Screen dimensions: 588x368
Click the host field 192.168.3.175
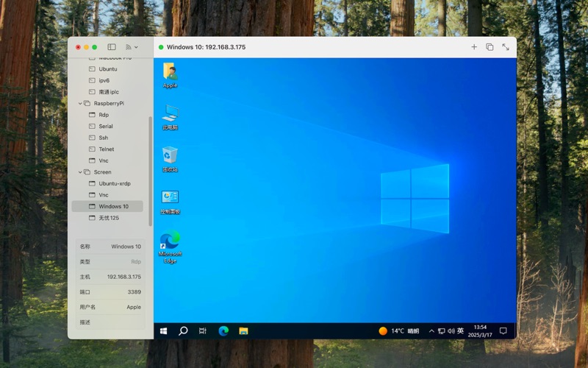[124, 277]
